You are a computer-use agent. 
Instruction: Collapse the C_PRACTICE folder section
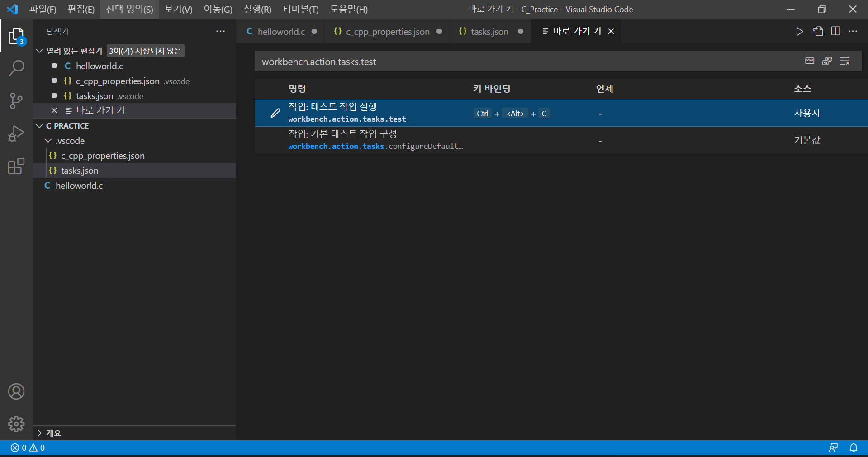click(39, 126)
